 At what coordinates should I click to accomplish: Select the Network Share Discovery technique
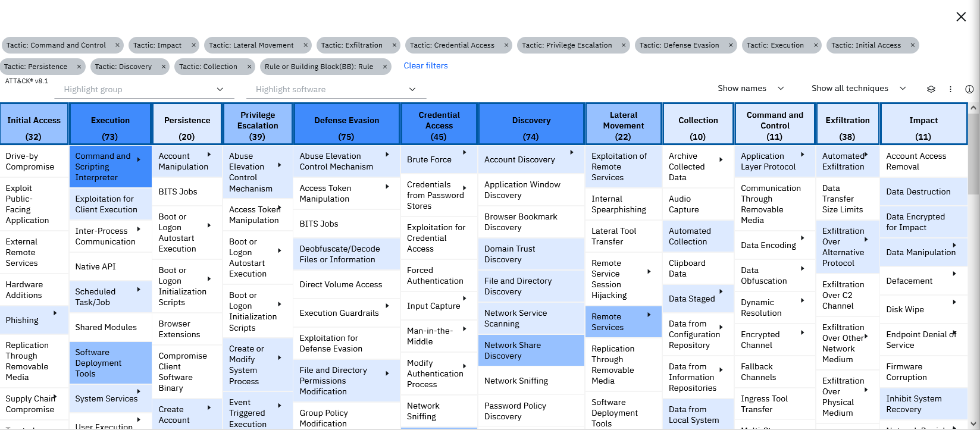click(531, 350)
